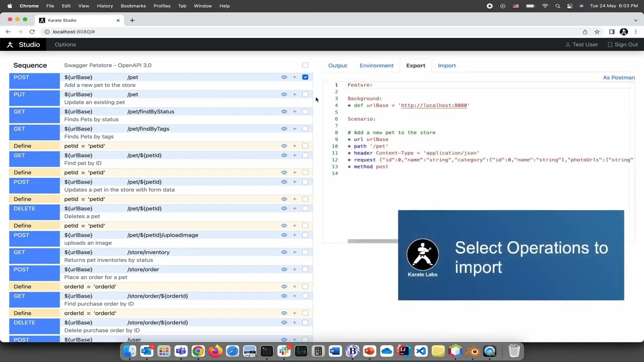The image size is (644, 362).
Task: Switch to the Import tab
Action: (447, 65)
